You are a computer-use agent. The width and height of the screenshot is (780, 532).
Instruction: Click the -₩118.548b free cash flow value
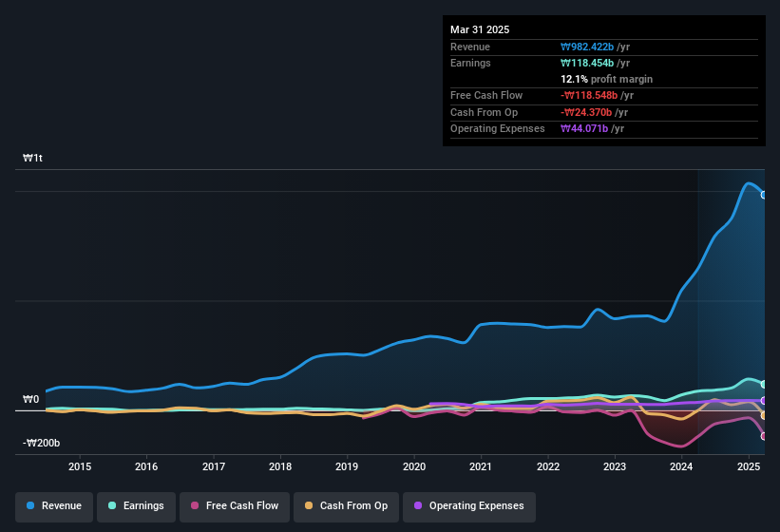tap(589, 95)
